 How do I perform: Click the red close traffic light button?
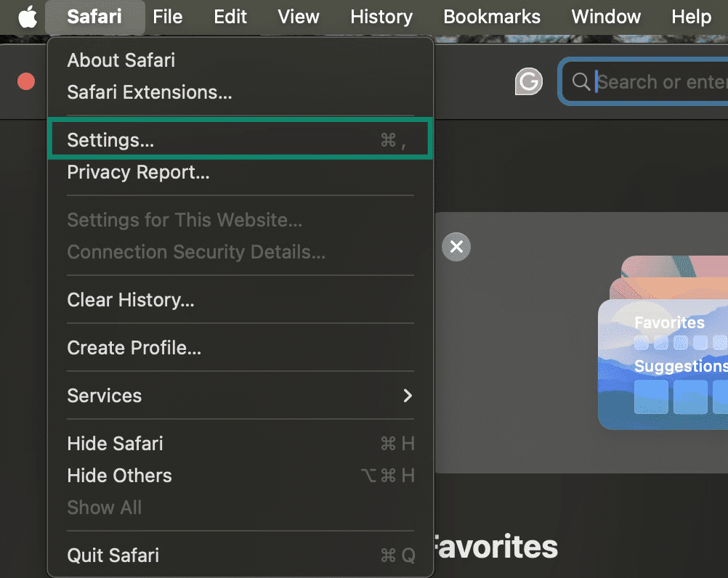point(25,81)
